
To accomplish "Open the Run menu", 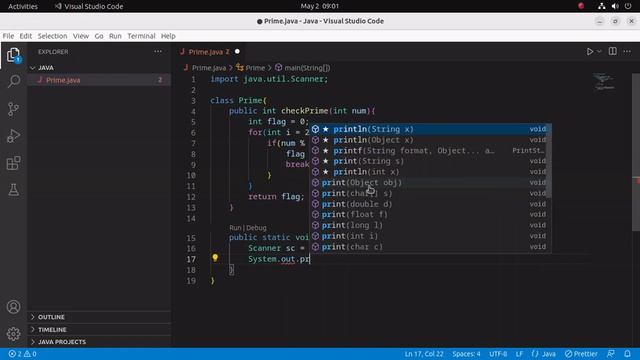I will click(115, 36).
